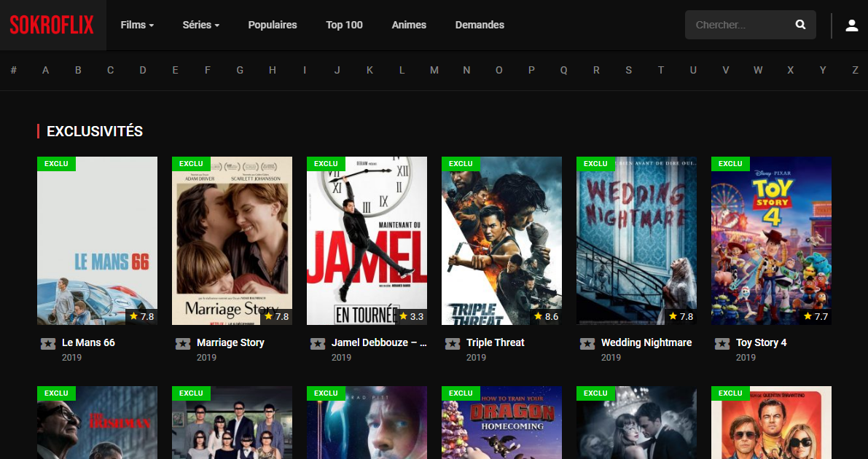Viewport: 868px width, 459px height.
Task: Expand the Films dropdown menu
Action: 137,25
